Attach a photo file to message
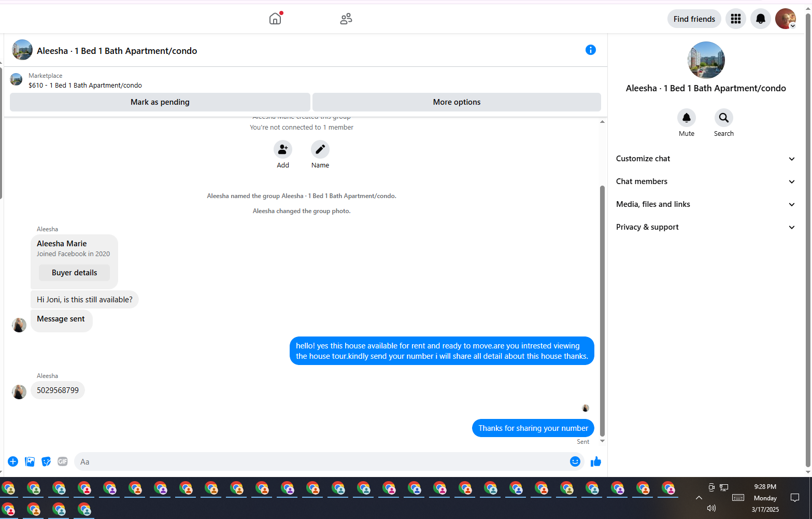812x519 pixels. pyautogui.click(x=30, y=461)
